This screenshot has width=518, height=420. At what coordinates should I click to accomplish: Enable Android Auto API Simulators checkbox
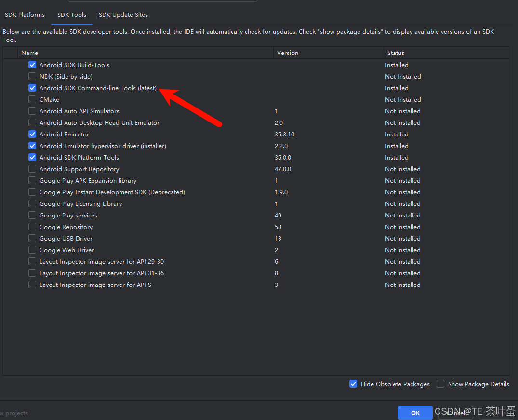32,111
